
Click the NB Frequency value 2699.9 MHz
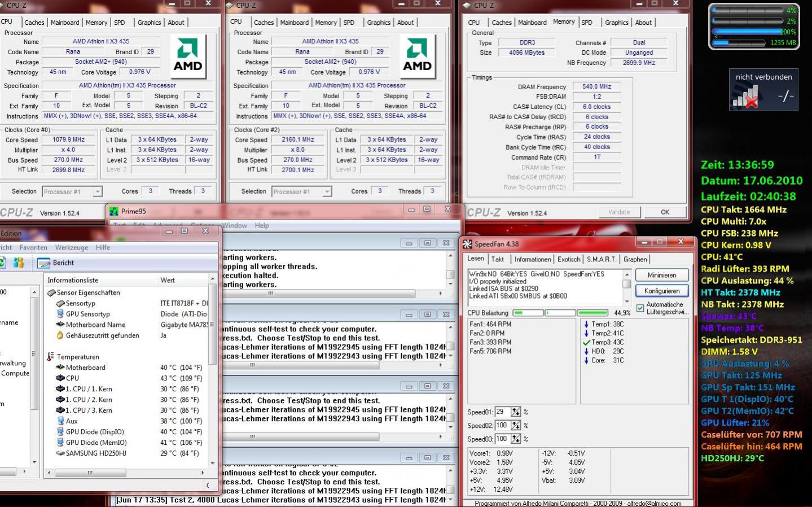coord(639,63)
